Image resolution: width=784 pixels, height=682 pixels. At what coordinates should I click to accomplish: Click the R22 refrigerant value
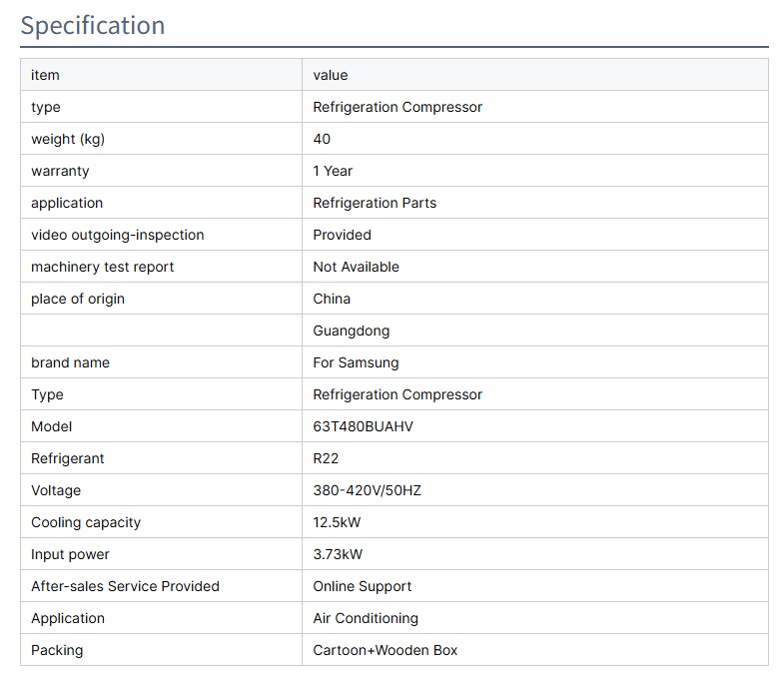(327, 458)
